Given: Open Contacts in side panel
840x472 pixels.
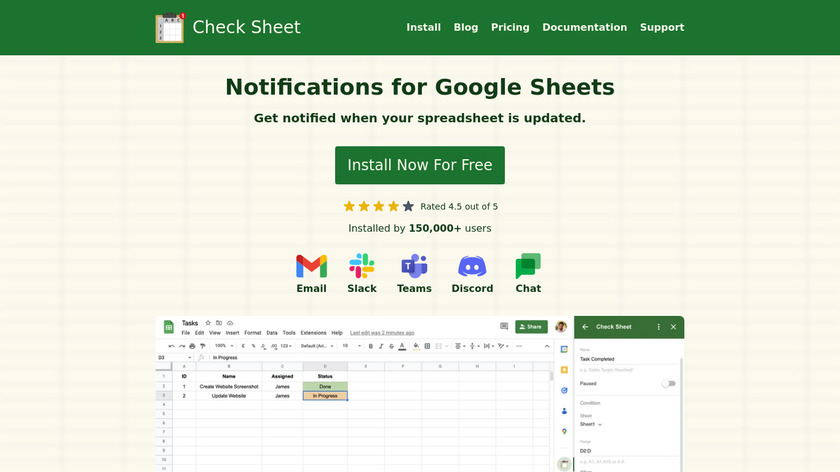Looking at the screenshot, I should [x=564, y=411].
